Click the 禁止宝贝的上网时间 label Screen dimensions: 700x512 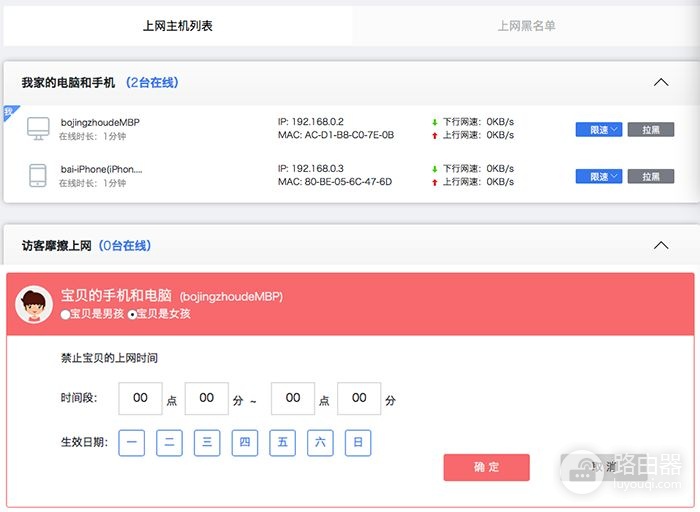[x=109, y=358]
